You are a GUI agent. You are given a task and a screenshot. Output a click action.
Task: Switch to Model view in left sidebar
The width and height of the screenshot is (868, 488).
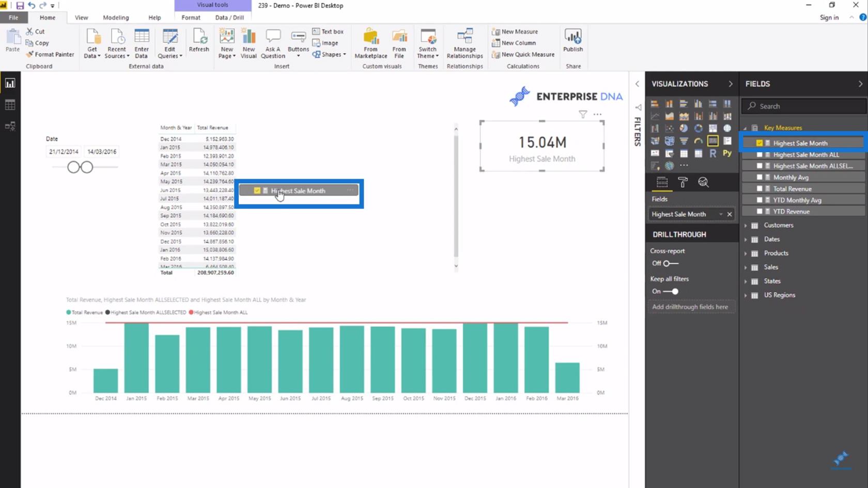point(10,126)
